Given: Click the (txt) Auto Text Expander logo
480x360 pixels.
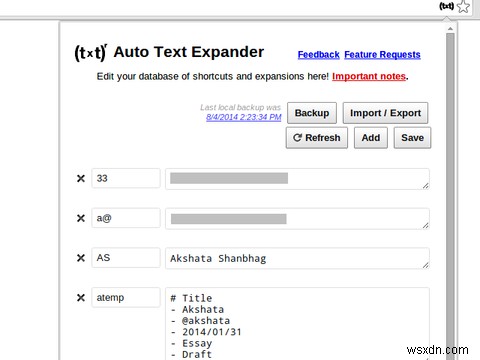Looking at the screenshot, I should (x=91, y=53).
